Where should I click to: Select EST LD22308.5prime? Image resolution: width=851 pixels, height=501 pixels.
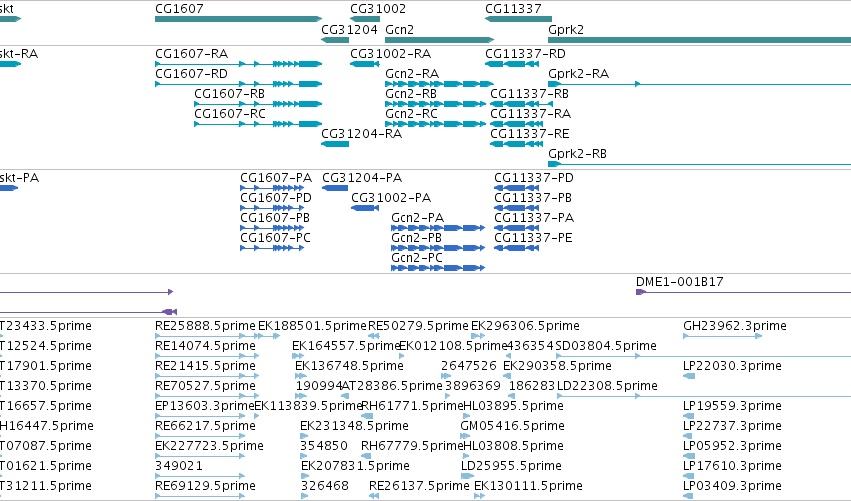704,396
